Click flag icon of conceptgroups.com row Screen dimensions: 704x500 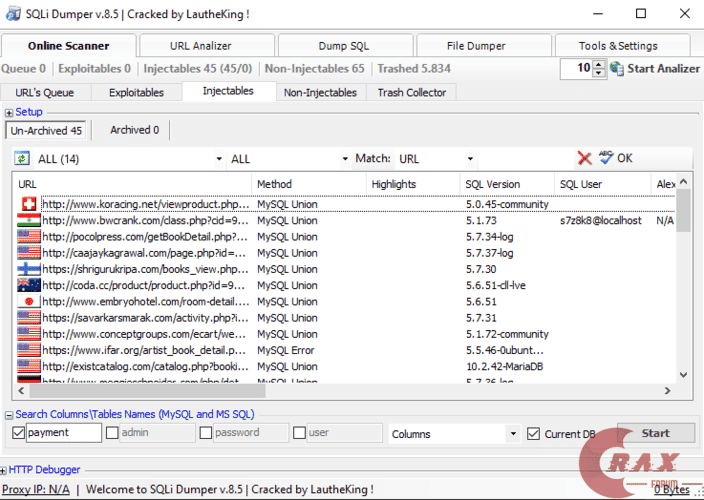tap(29, 334)
